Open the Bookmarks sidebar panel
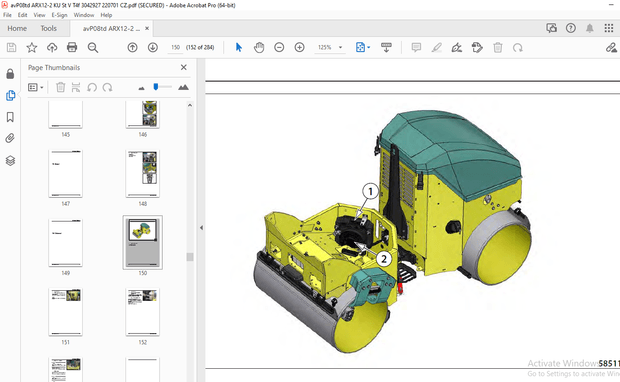 click(10, 117)
